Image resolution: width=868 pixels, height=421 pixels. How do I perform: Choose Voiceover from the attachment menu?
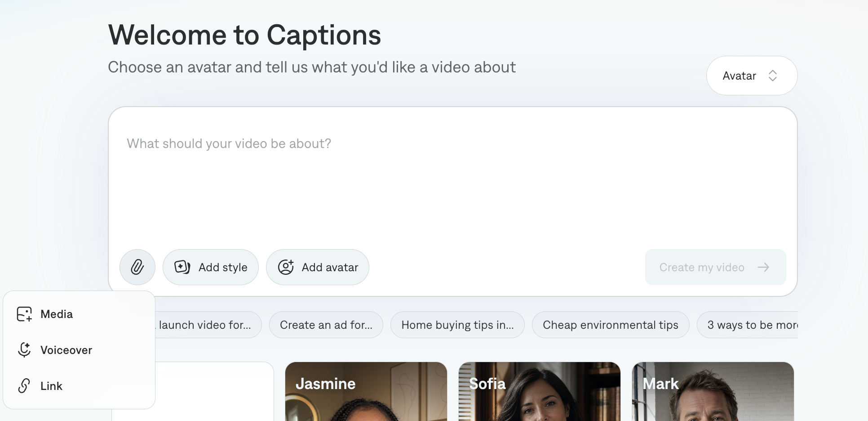(x=79, y=350)
